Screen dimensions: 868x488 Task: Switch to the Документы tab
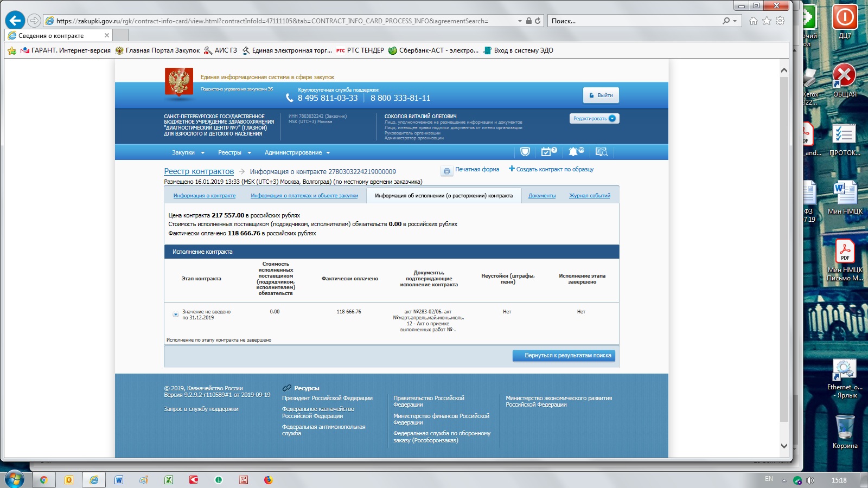tap(542, 196)
